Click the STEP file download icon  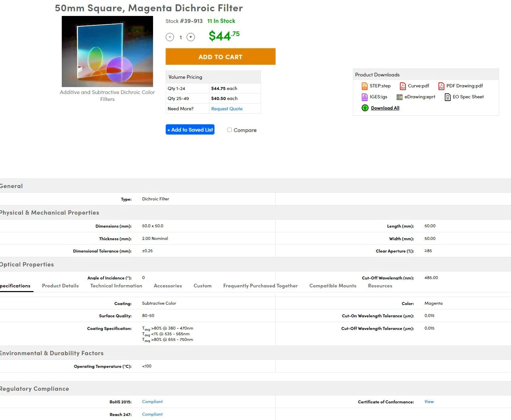click(x=365, y=86)
